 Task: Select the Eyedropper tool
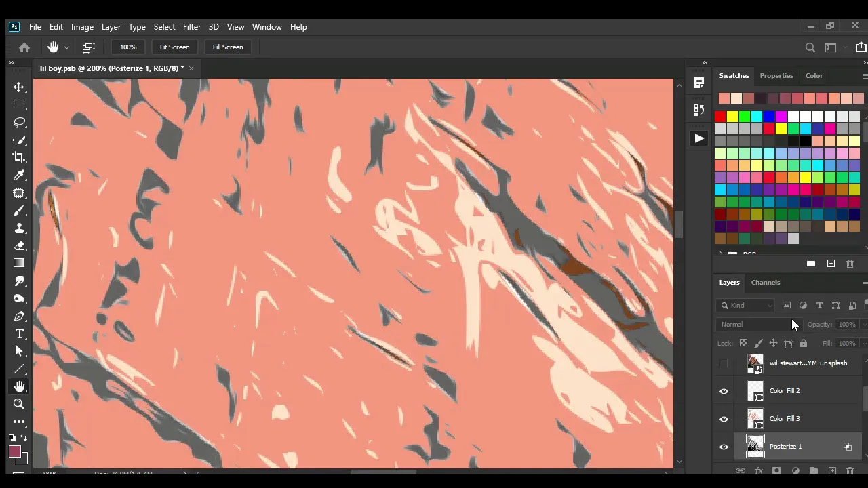(19, 175)
